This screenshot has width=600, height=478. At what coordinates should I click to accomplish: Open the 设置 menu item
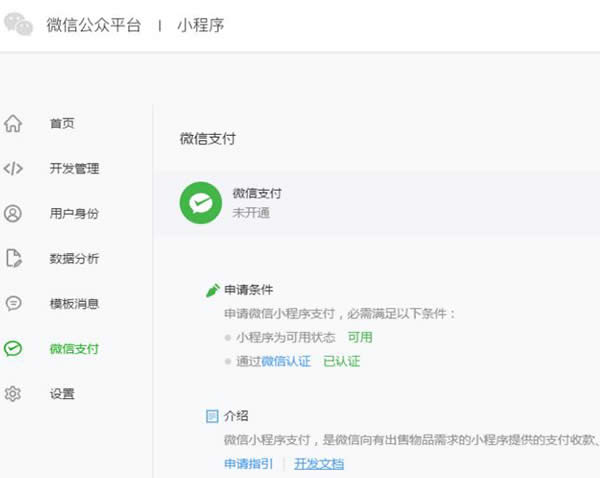coord(62,394)
